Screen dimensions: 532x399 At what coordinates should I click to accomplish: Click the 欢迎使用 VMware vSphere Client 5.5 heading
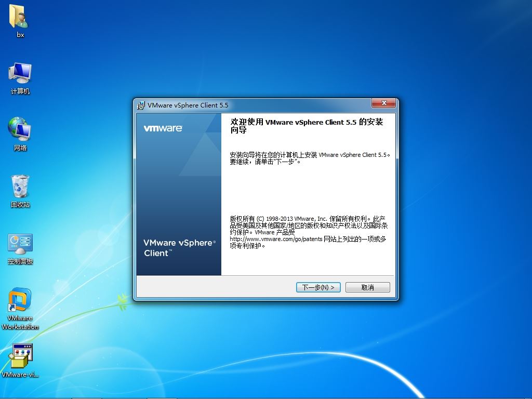pos(307,126)
